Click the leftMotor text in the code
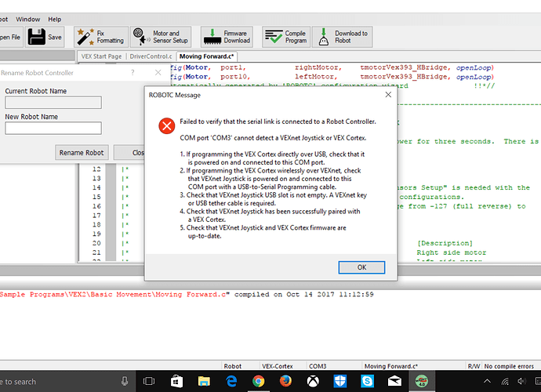The height and width of the screenshot is (392, 541). click(x=316, y=77)
